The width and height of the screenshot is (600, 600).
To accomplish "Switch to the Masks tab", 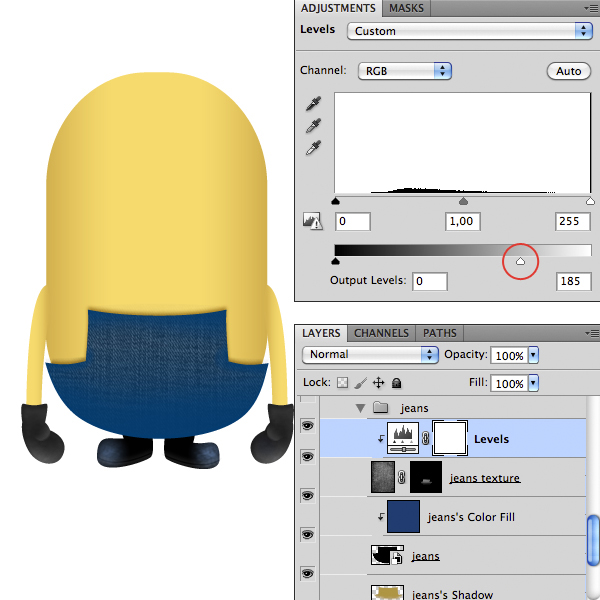I will (x=406, y=8).
